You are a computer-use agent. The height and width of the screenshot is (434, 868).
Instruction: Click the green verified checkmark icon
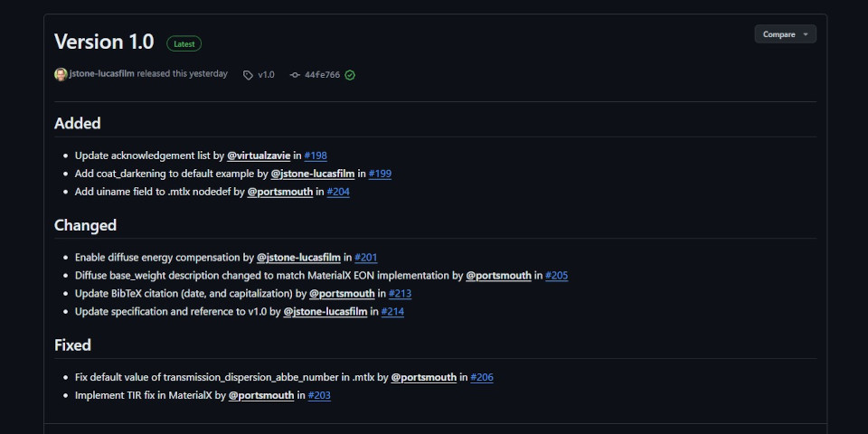pos(350,75)
